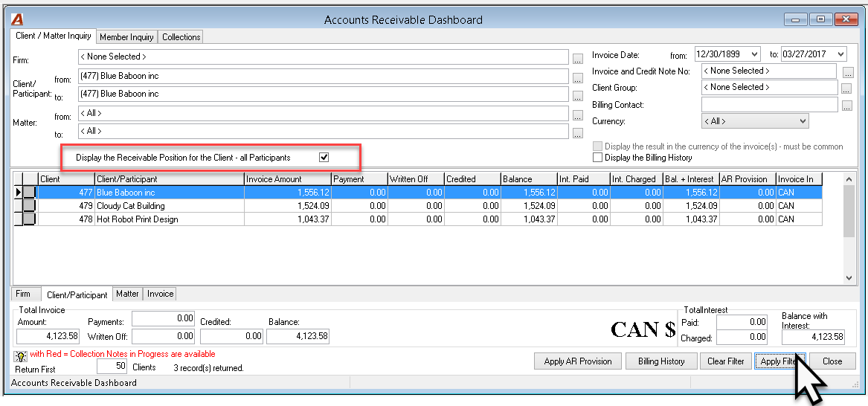This screenshot has height=406, width=868.
Task: Click the Matter 'from' field showing All
Action: click(324, 113)
